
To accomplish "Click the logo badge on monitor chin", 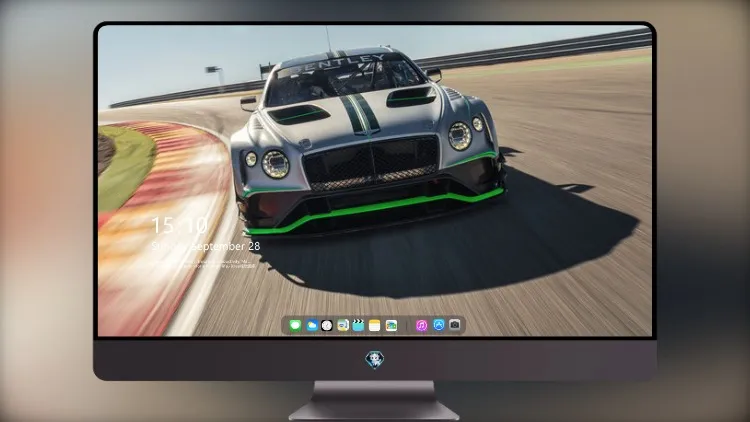I will pos(375,359).
